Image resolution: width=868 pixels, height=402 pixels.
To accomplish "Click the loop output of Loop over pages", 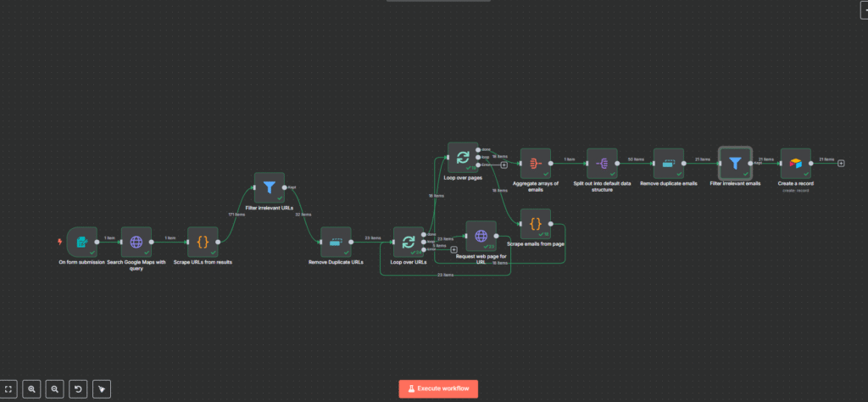I will coord(478,157).
